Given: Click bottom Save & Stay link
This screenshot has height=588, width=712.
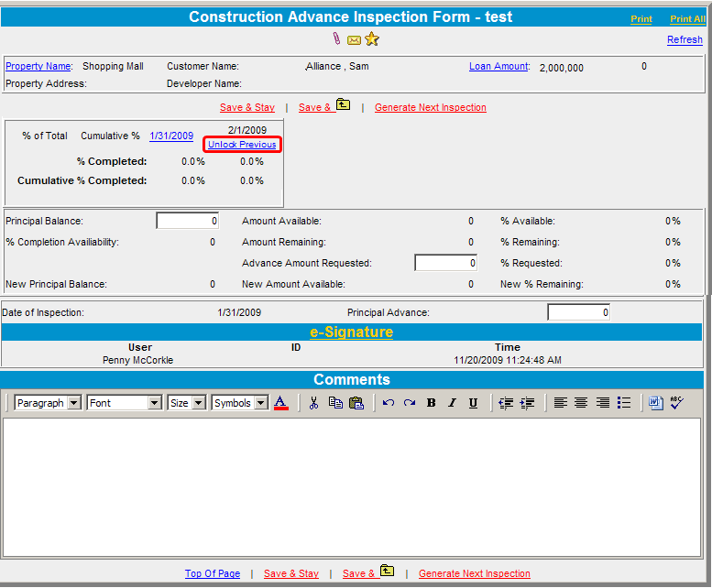Looking at the screenshot, I should pos(291,573).
